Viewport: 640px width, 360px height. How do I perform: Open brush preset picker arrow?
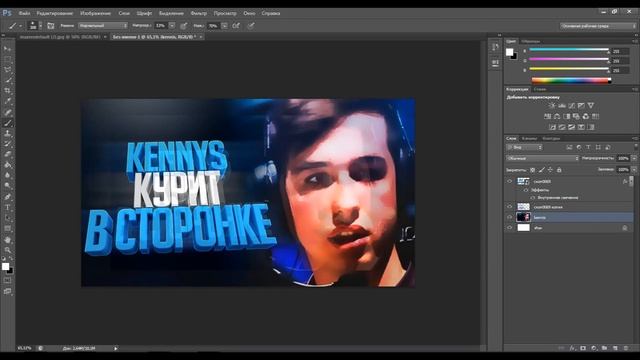(x=40, y=26)
